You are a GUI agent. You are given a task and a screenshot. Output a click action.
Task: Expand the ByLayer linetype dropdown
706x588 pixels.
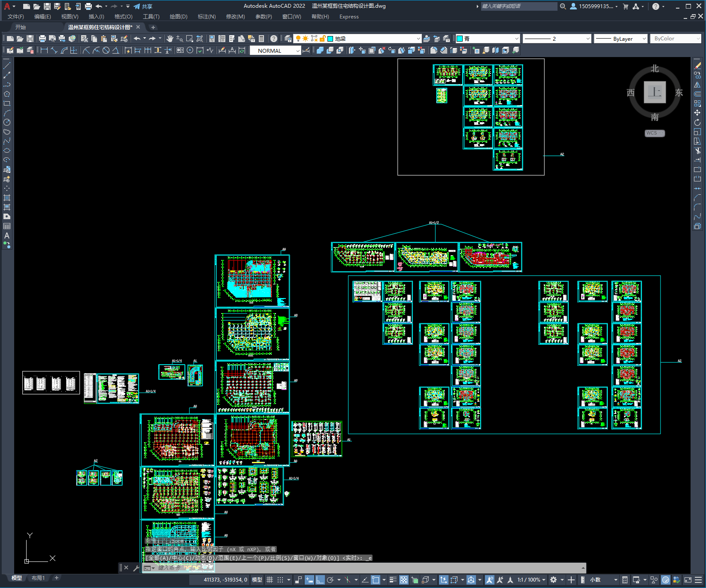tap(644, 39)
